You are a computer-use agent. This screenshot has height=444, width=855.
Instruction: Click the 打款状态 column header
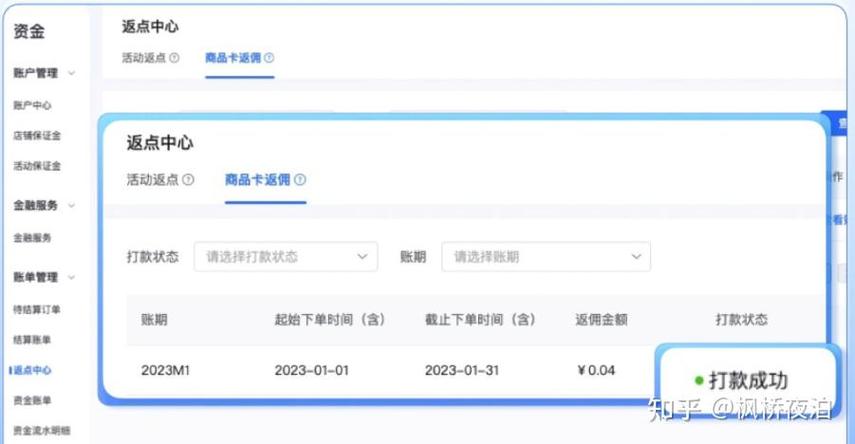[742, 320]
